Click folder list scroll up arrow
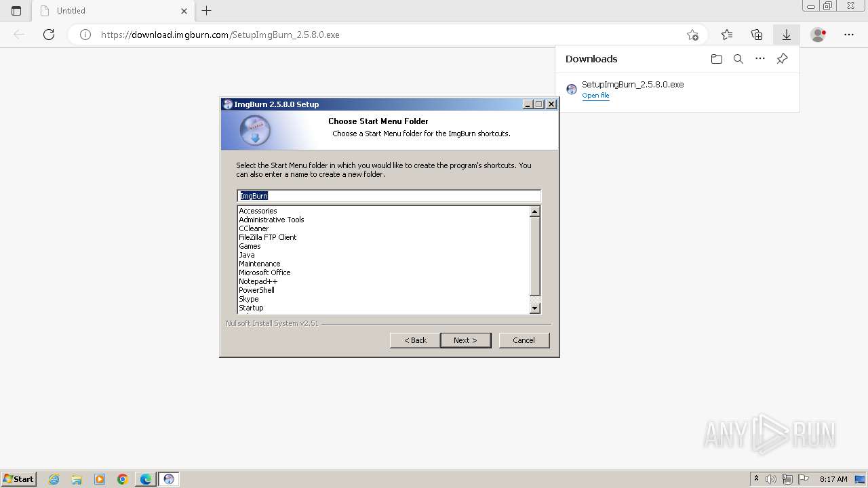This screenshot has width=868, height=488. (x=534, y=211)
